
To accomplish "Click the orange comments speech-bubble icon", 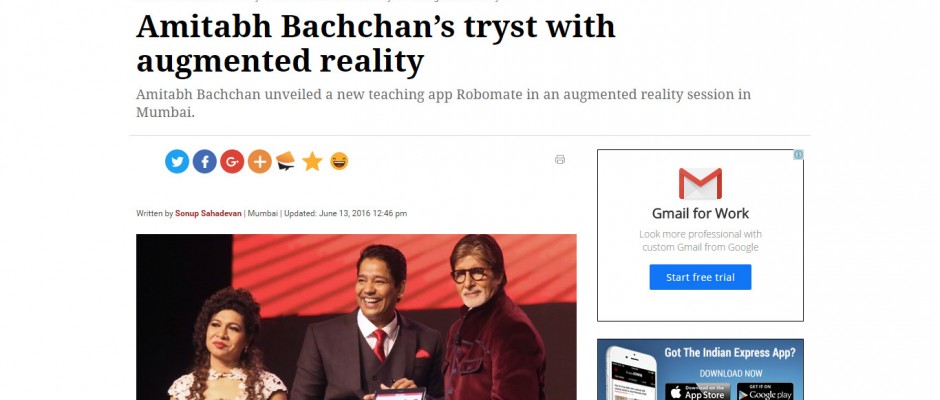I will (x=285, y=161).
